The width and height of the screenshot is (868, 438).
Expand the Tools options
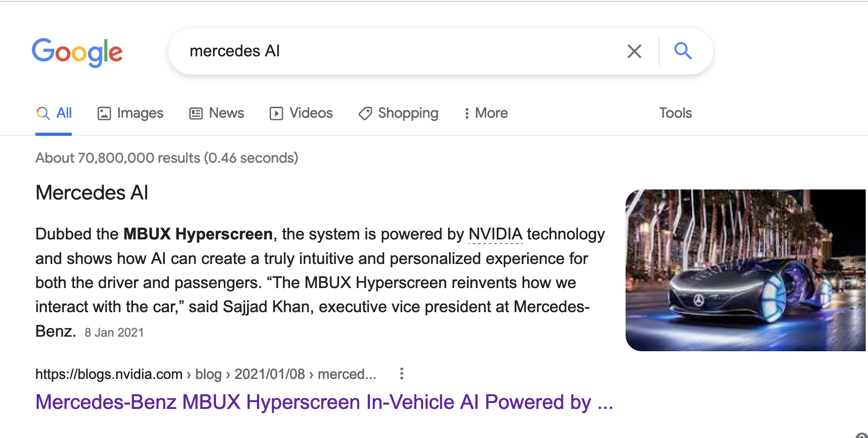675,113
